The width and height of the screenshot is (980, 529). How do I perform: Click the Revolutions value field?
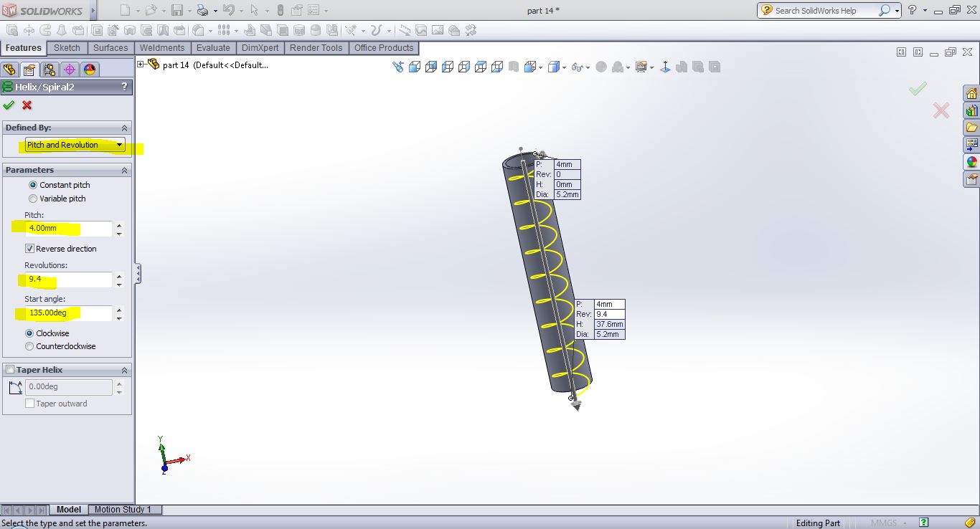(69, 279)
